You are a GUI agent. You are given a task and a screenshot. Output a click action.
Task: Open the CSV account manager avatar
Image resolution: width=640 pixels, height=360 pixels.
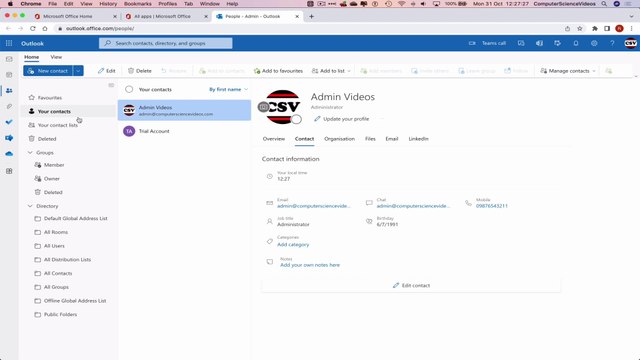point(631,43)
